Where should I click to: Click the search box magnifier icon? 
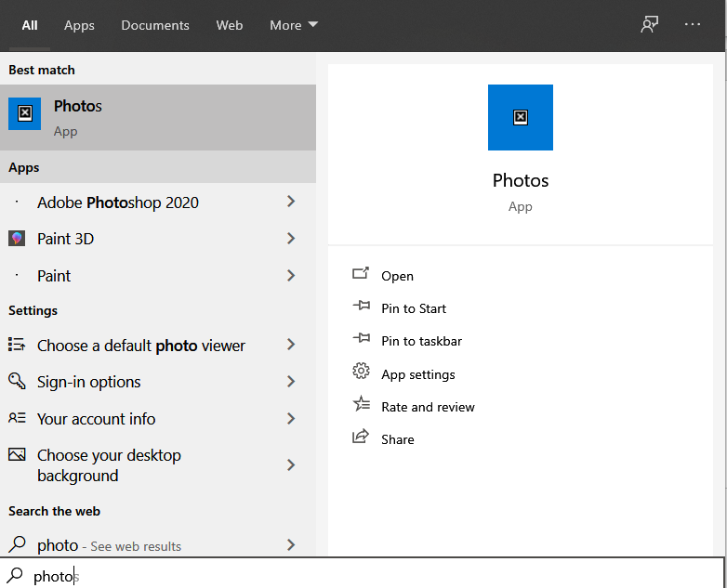click(15, 576)
